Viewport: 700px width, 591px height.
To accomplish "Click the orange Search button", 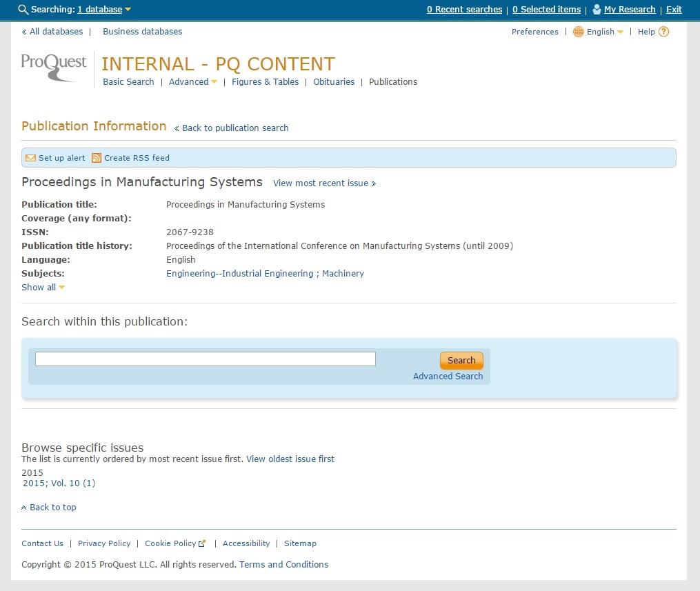I will tap(461, 361).
